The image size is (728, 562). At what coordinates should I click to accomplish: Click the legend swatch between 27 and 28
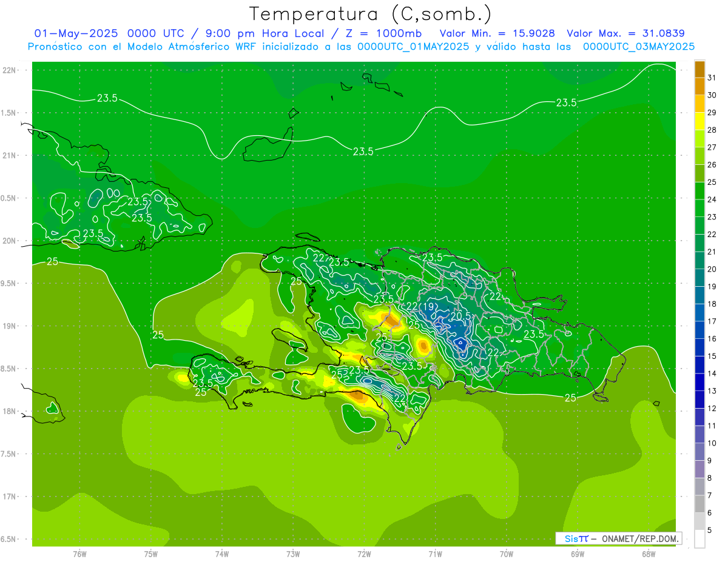pos(699,139)
